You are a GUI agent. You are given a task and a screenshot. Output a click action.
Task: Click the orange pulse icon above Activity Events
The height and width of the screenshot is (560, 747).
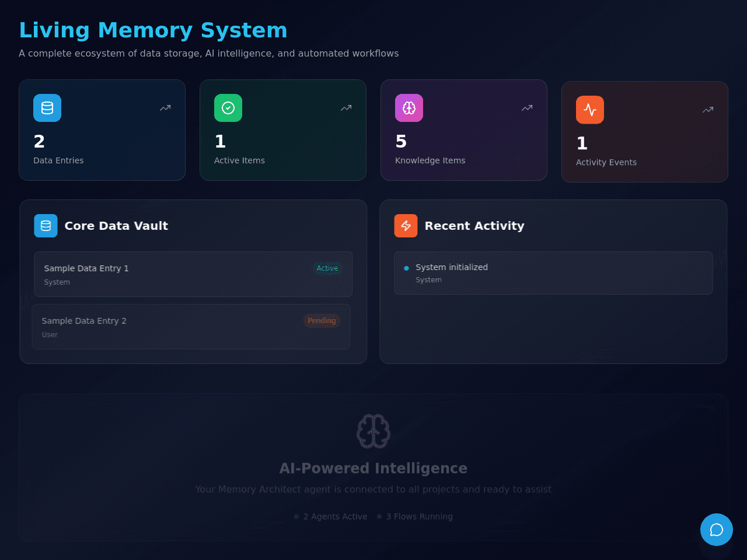tap(590, 110)
